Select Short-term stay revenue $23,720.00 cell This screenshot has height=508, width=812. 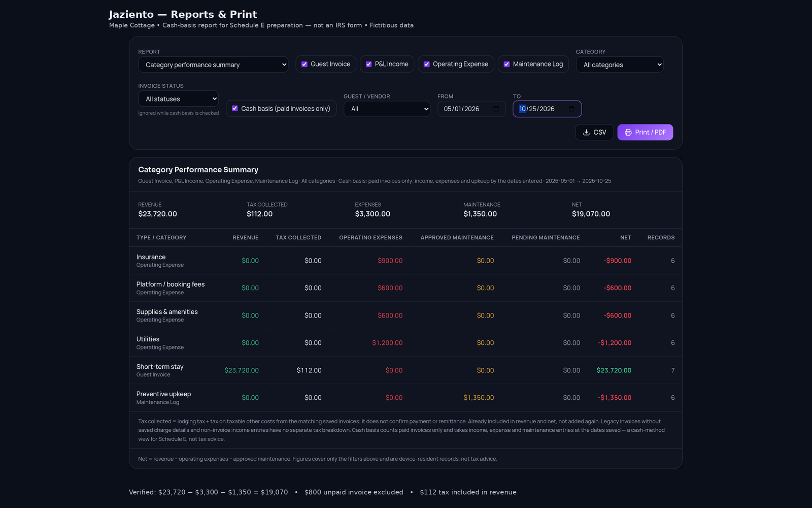coord(242,370)
